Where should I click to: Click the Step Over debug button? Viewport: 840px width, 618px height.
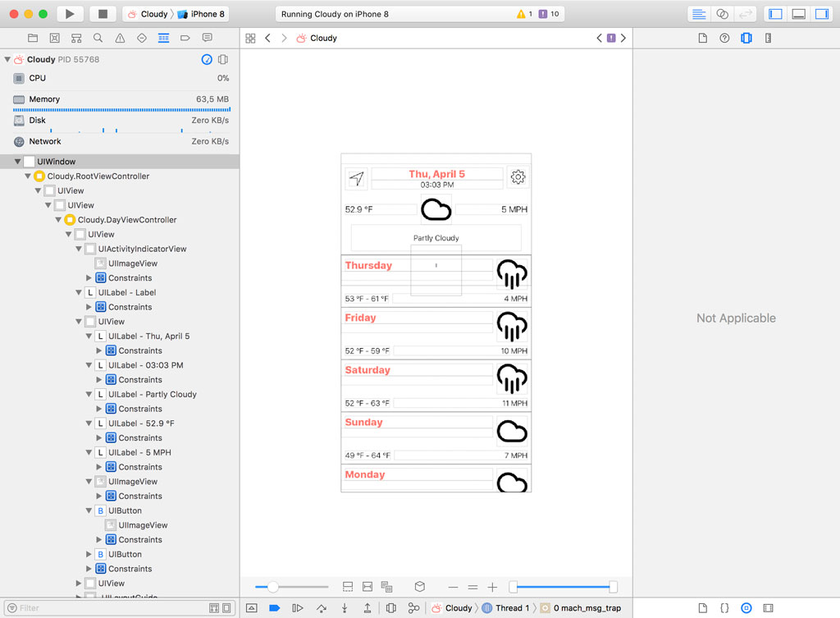coord(321,608)
